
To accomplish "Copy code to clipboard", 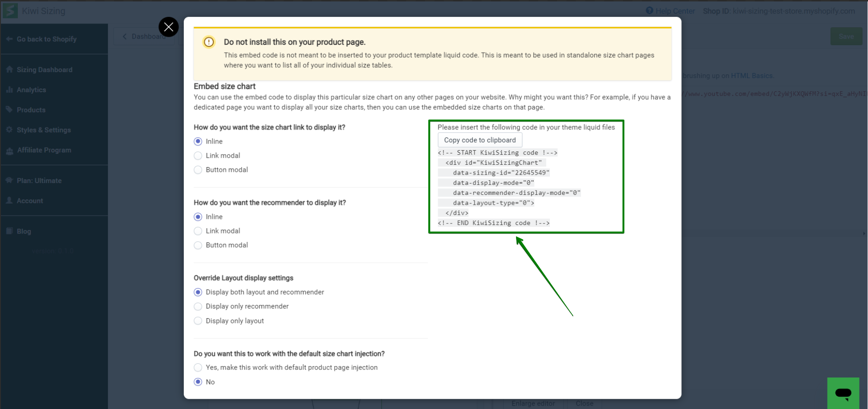I will click(x=480, y=140).
